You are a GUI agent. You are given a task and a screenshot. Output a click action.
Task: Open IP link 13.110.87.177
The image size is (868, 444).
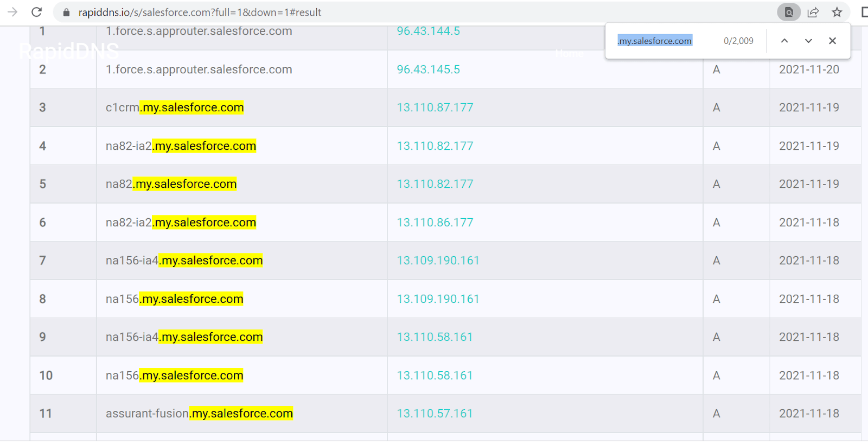(435, 107)
